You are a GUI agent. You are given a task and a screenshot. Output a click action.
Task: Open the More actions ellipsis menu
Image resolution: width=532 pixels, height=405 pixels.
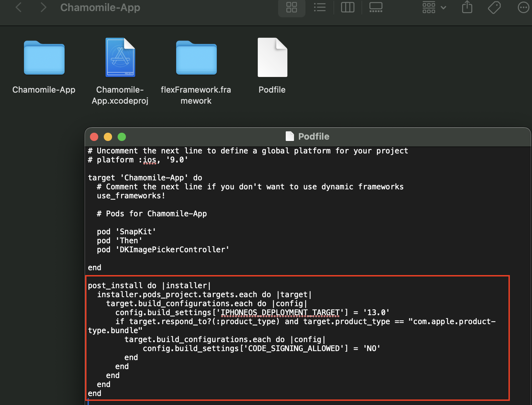[523, 7]
